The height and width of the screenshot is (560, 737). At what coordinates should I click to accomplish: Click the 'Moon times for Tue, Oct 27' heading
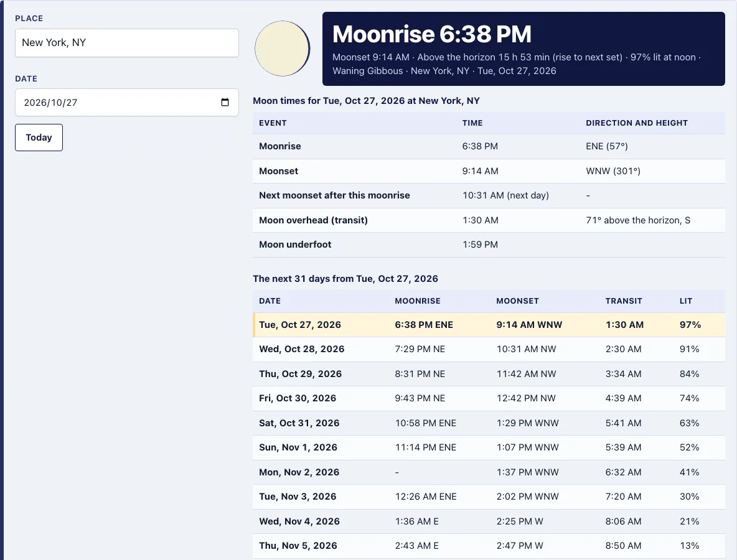pyautogui.click(x=366, y=101)
